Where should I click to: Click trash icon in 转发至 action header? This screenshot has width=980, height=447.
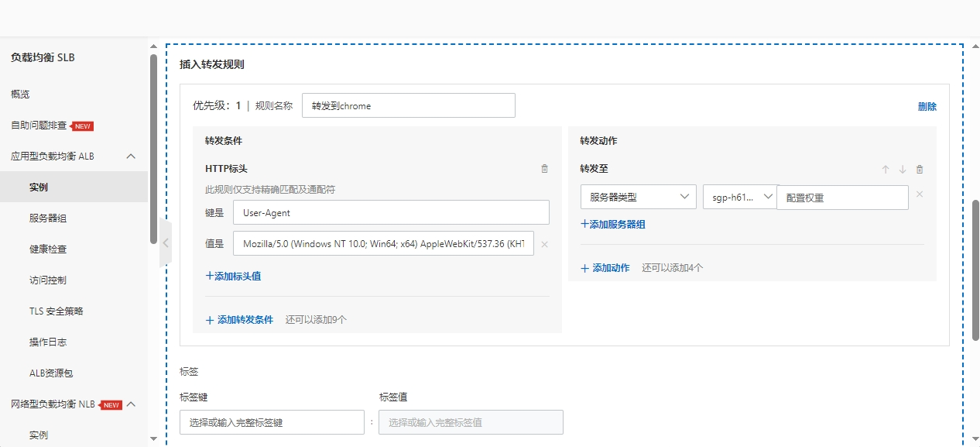[920, 170]
